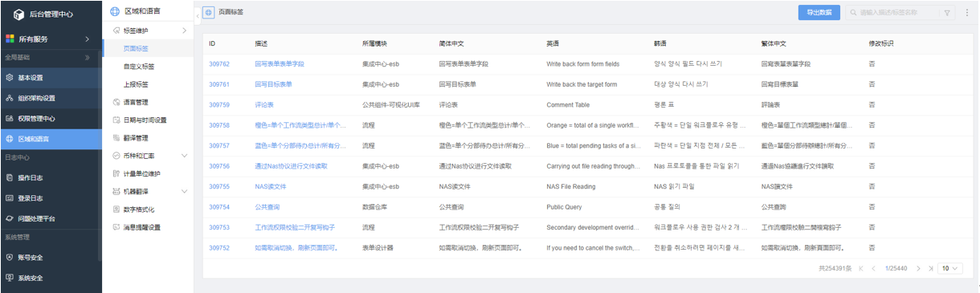The height and width of the screenshot is (293, 980).
Task: Click the 数据仓库 module cell
Action: pyautogui.click(x=374, y=206)
